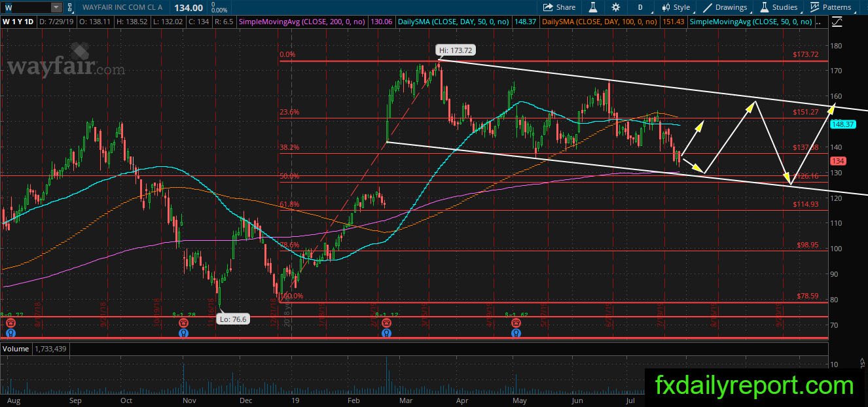Click the W 1 Y 1D chart label
Screen dimensions: 868x407
point(19,22)
